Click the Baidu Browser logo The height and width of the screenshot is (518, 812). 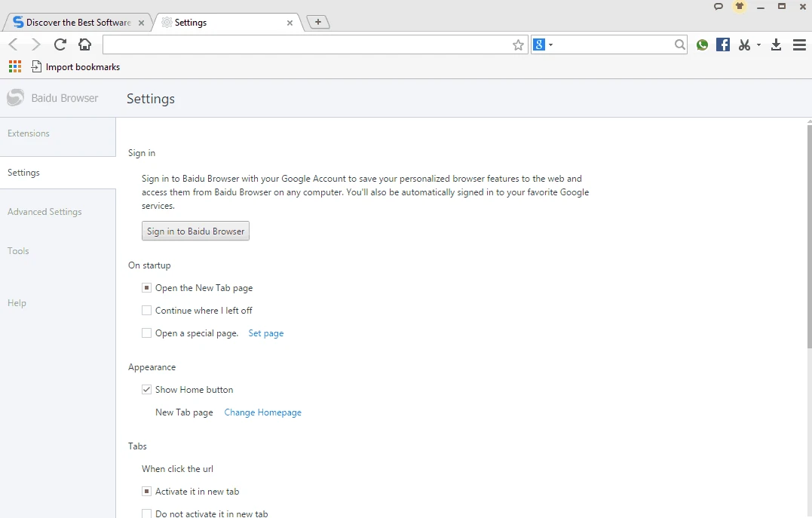16,98
